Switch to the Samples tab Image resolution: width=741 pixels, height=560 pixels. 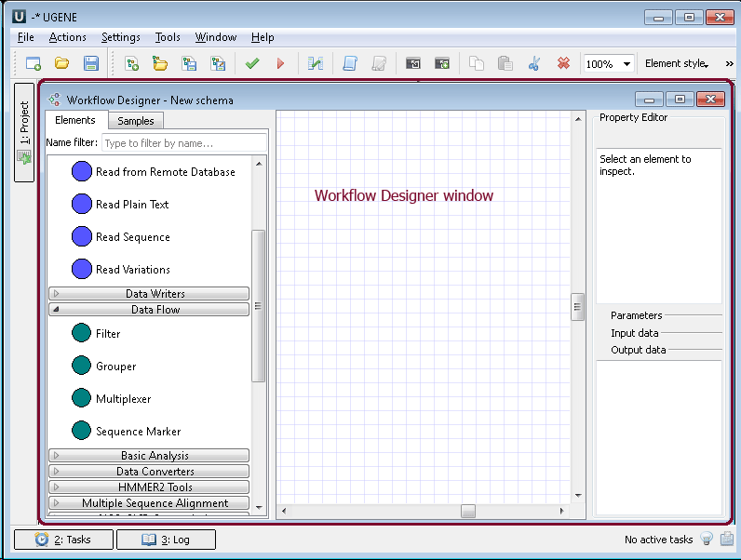tap(136, 121)
